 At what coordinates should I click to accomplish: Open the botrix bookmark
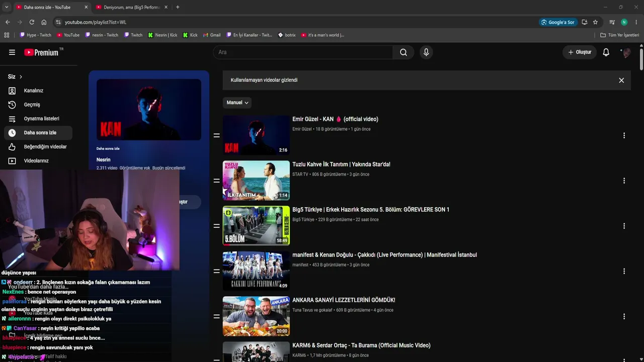tap(287, 35)
